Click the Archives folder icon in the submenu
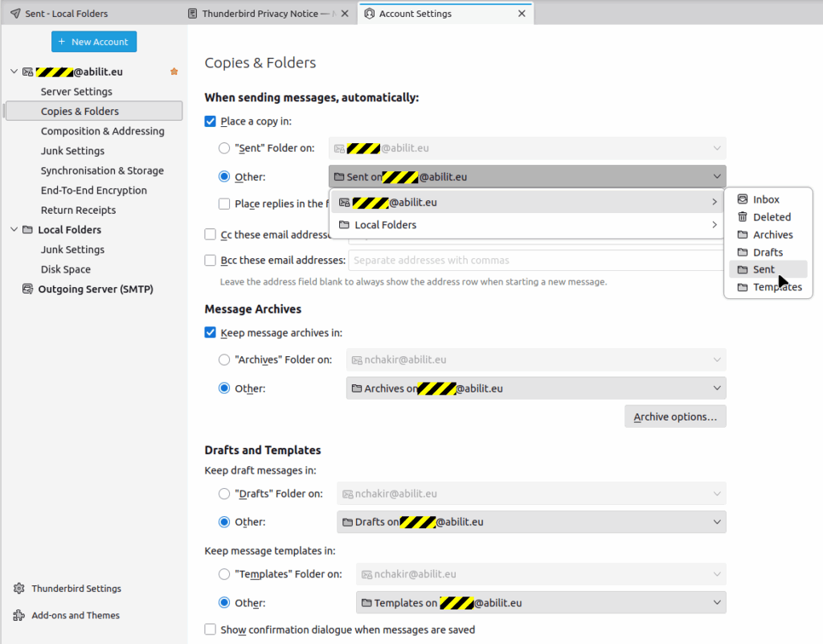Viewport: 823px width, 644px height. click(743, 235)
